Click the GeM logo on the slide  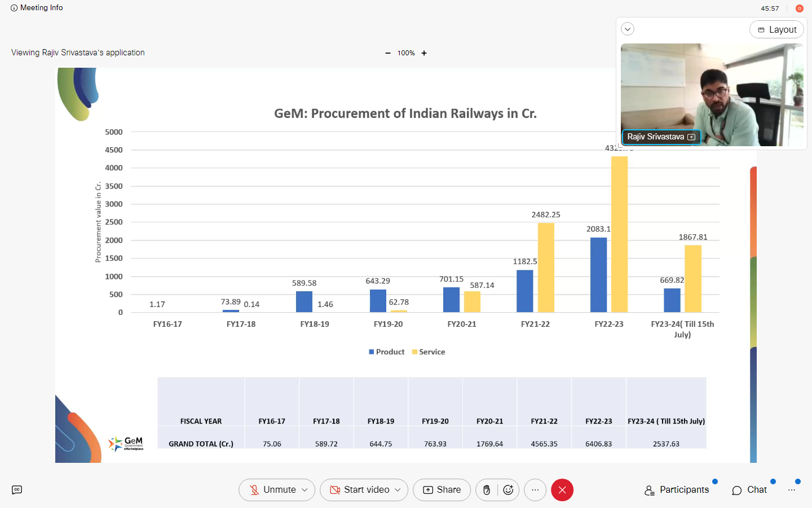126,444
